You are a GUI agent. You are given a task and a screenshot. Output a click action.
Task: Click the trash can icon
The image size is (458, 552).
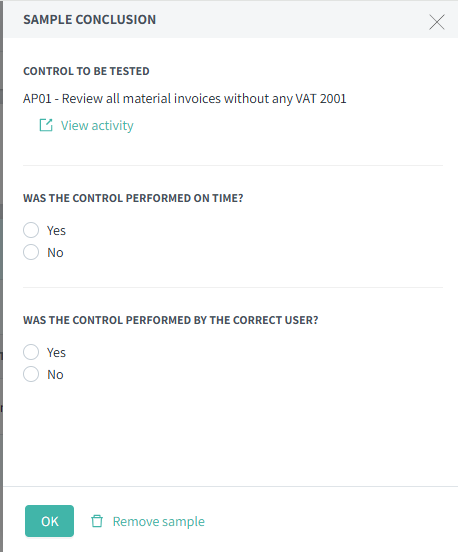click(97, 521)
